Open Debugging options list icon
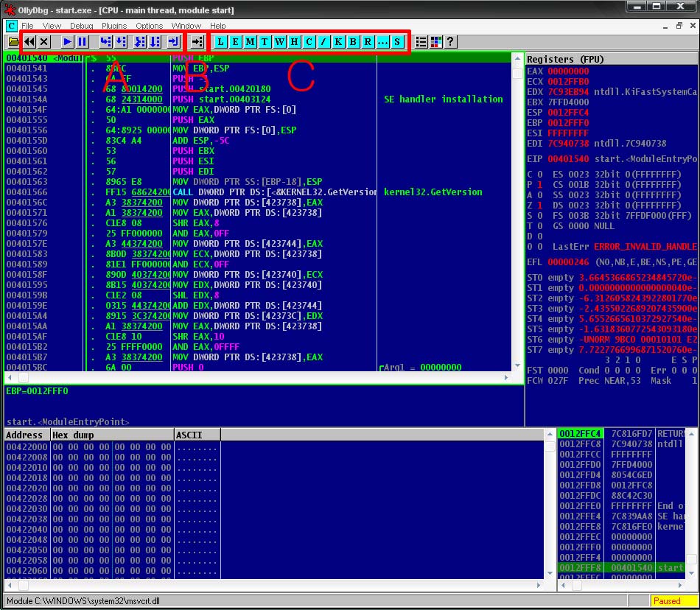 tap(421, 42)
